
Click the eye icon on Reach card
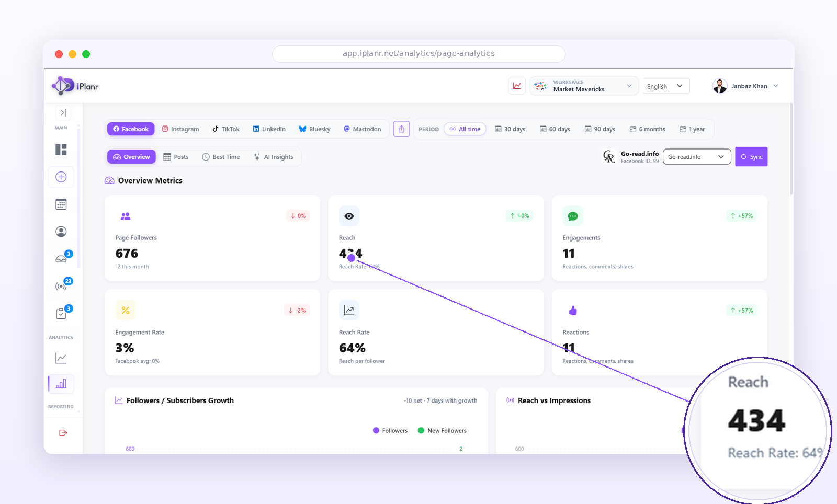pos(349,216)
